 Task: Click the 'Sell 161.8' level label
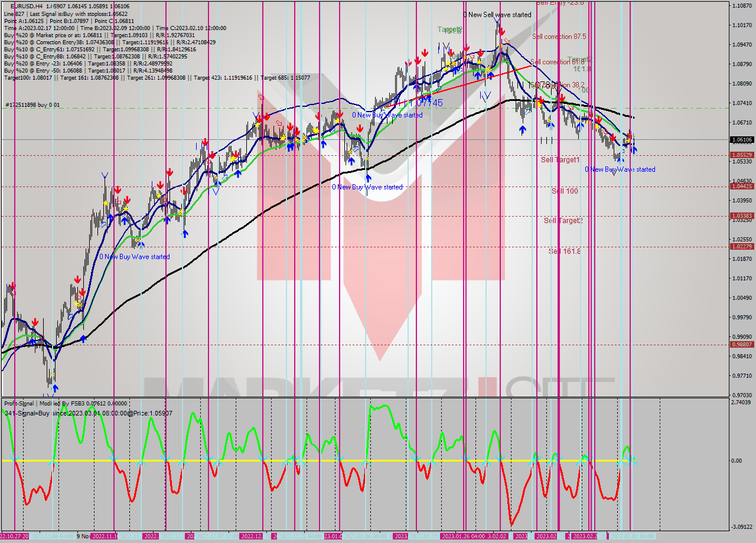pos(565,251)
